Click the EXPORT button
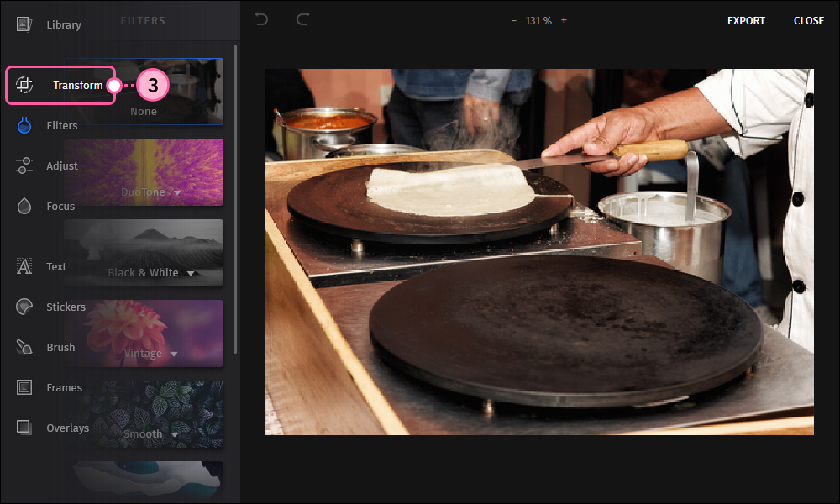Image resolution: width=840 pixels, height=504 pixels. pyautogui.click(x=746, y=20)
